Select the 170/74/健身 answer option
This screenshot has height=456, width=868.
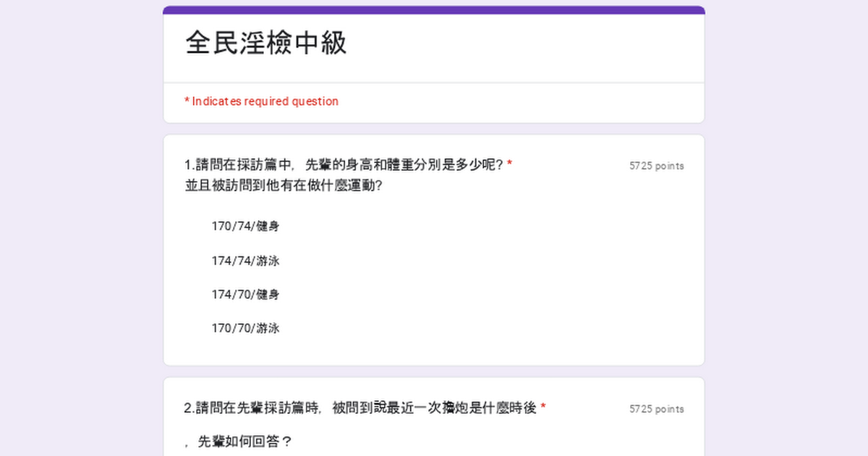(245, 227)
